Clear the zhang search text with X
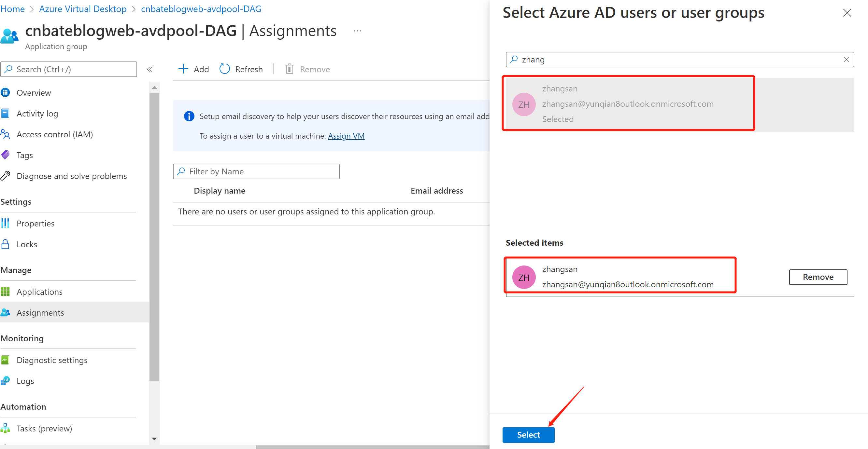Viewport: 868px width, 449px height. click(846, 60)
